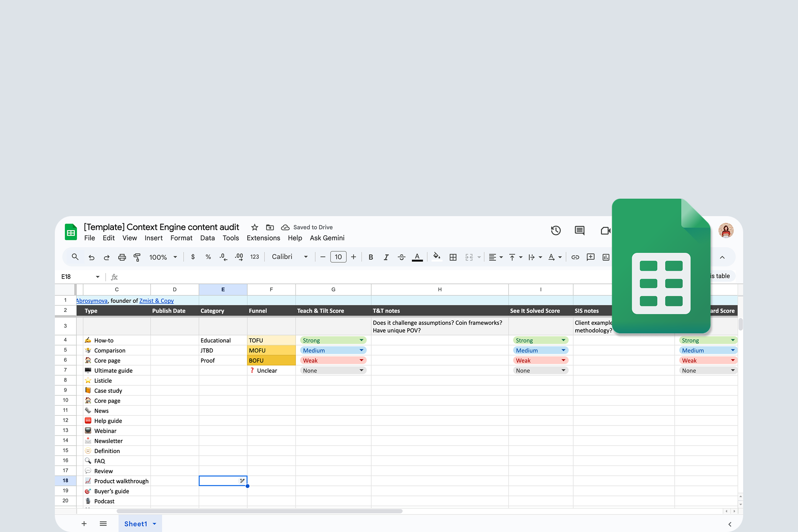Click the borders grid icon
This screenshot has width=798, height=532.
[x=453, y=257]
